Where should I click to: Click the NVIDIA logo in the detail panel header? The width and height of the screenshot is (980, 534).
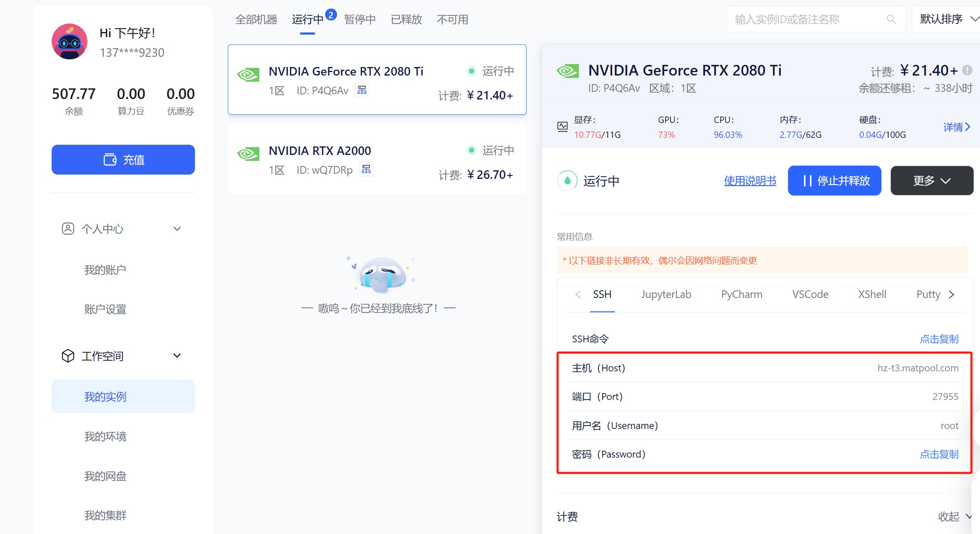coord(568,71)
